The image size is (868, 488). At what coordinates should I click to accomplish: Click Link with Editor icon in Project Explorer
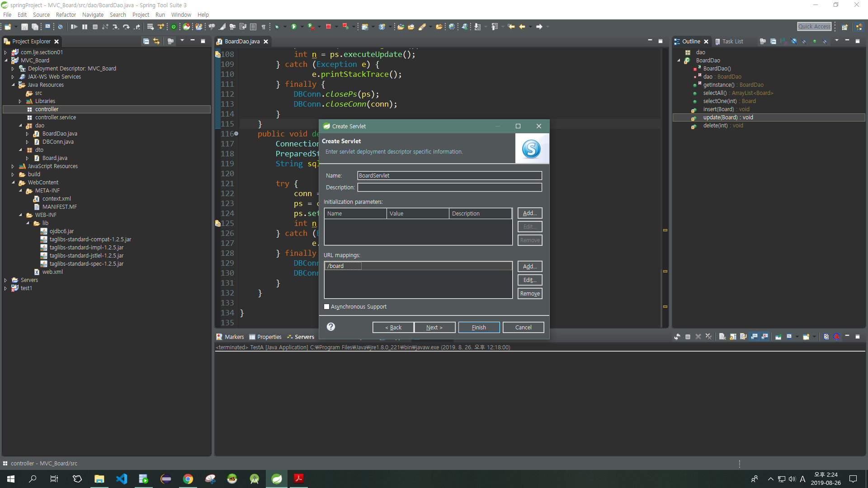(x=156, y=41)
